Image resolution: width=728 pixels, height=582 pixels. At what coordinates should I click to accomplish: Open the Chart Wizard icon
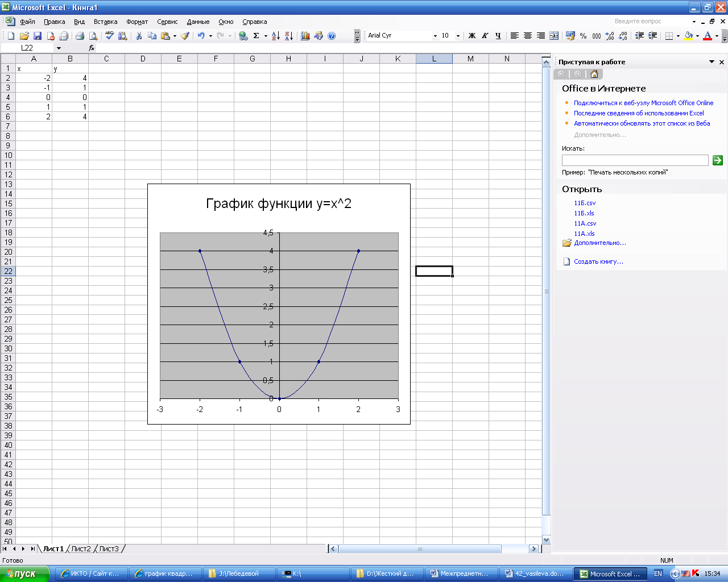tap(305, 36)
